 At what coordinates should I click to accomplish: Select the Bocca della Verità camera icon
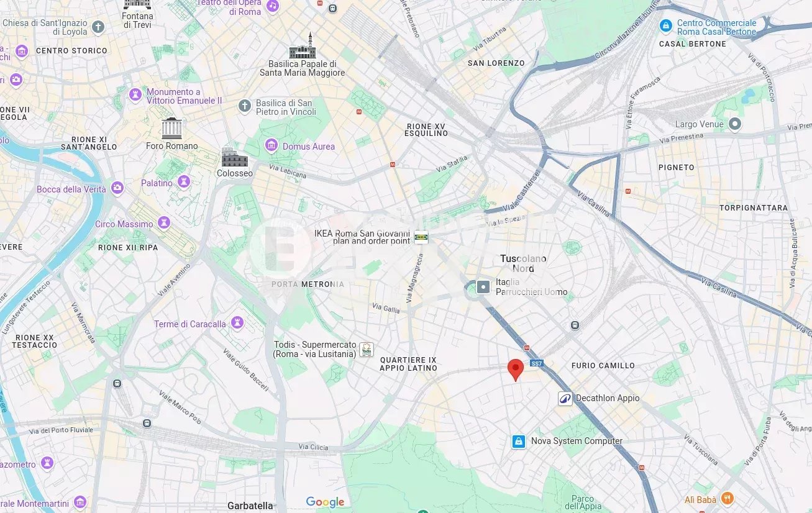[x=117, y=188]
